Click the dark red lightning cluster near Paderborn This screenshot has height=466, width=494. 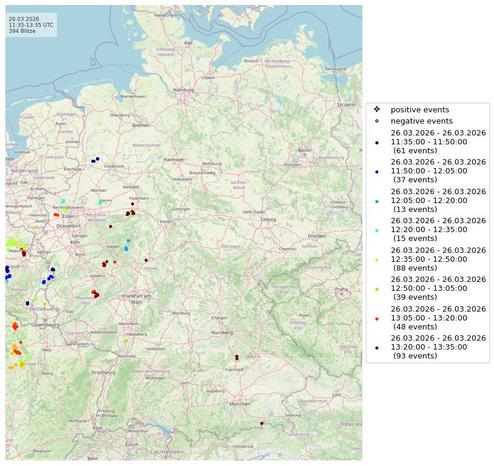pyautogui.click(x=130, y=212)
